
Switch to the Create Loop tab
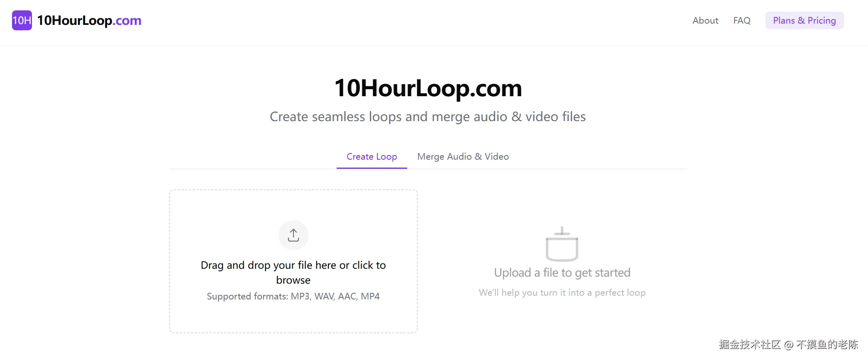[x=372, y=157]
